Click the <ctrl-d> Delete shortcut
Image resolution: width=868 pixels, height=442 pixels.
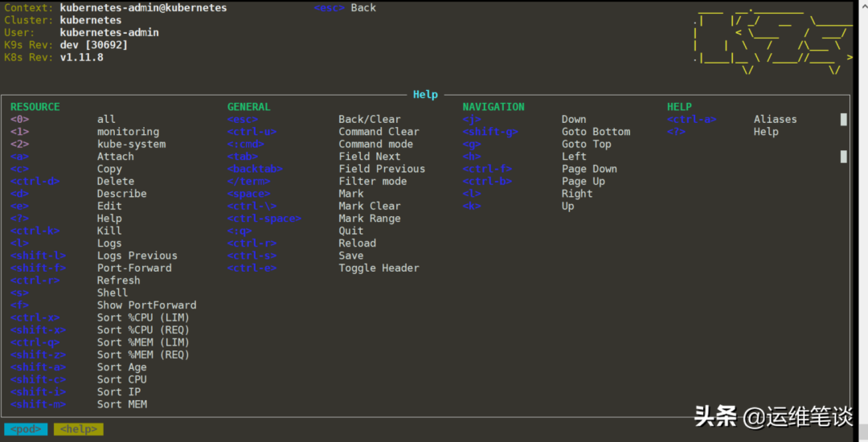coord(35,182)
